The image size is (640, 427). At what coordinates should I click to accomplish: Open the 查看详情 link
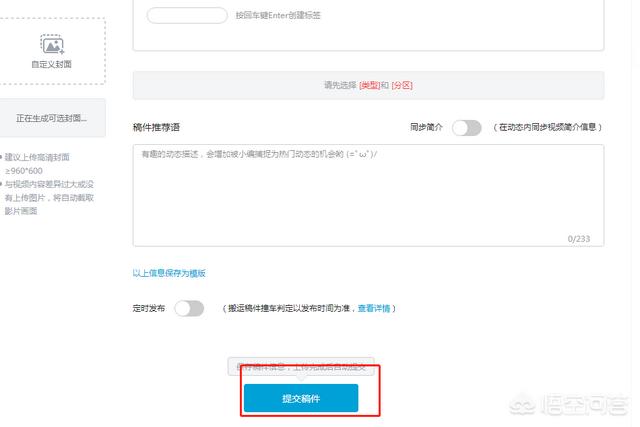[x=374, y=308]
